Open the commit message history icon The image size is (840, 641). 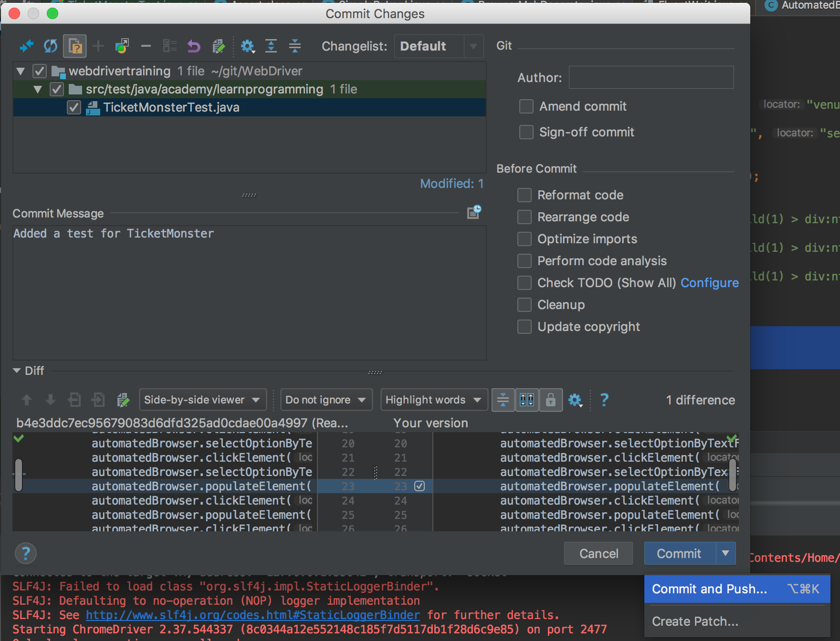point(474,212)
